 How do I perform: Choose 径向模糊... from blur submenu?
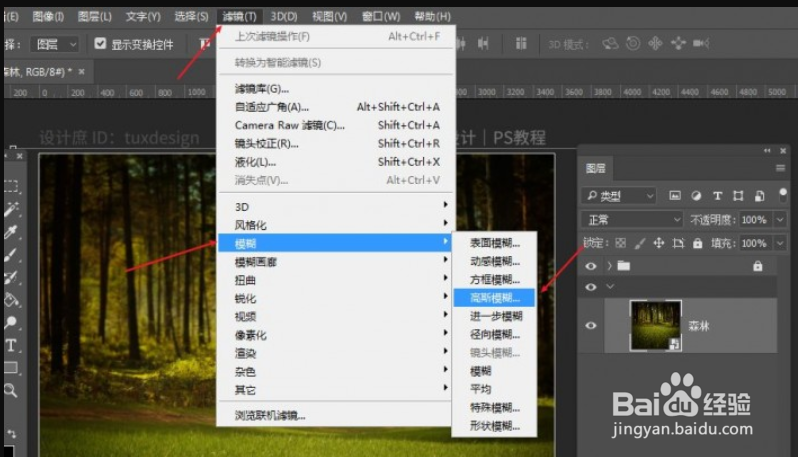pos(494,334)
